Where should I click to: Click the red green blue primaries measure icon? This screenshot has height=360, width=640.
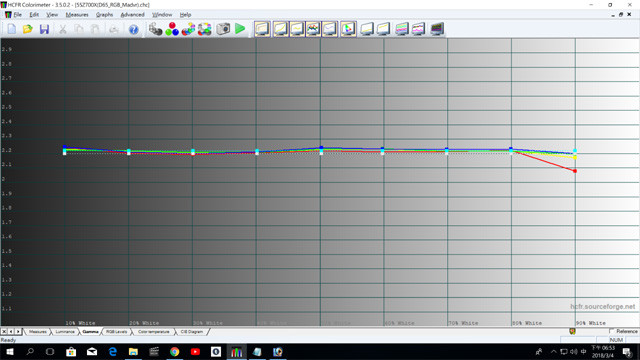click(x=172, y=29)
